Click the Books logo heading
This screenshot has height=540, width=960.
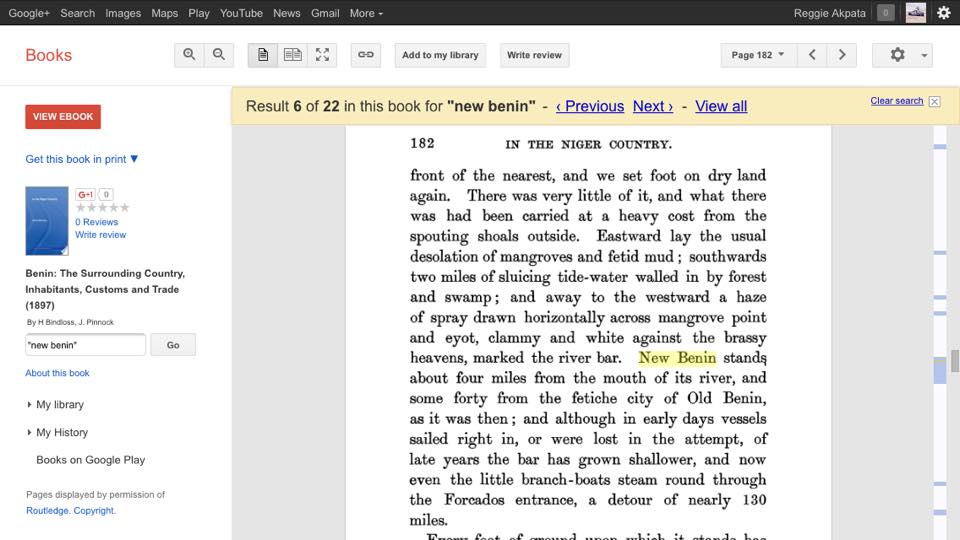pyautogui.click(x=48, y=55)
